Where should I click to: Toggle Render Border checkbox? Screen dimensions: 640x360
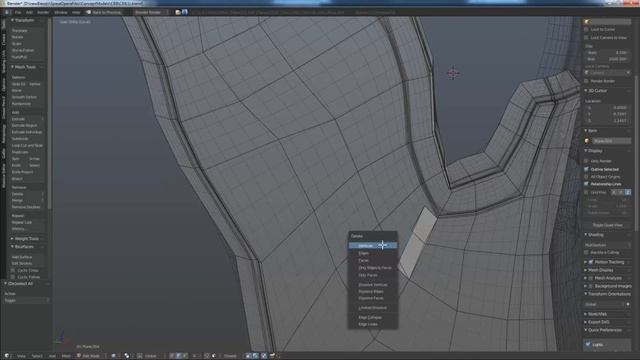587,81
